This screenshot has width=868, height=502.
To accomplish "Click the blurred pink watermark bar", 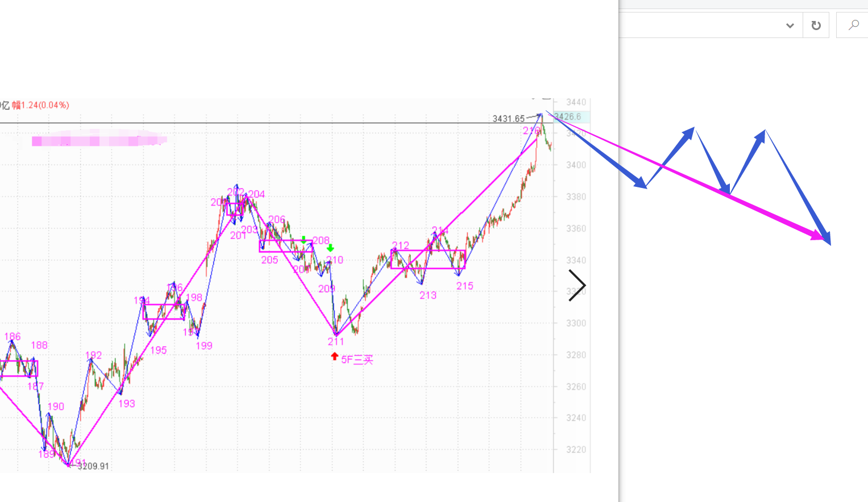I will coord(98,140).
